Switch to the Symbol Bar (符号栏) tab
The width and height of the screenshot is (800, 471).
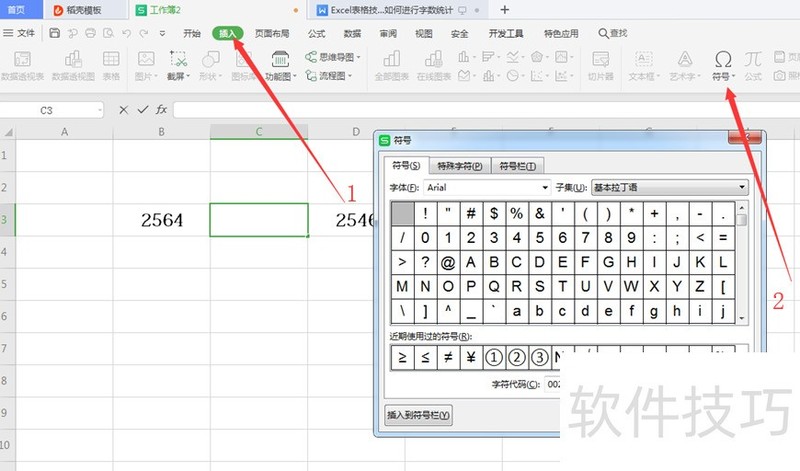tap(517, 166)
